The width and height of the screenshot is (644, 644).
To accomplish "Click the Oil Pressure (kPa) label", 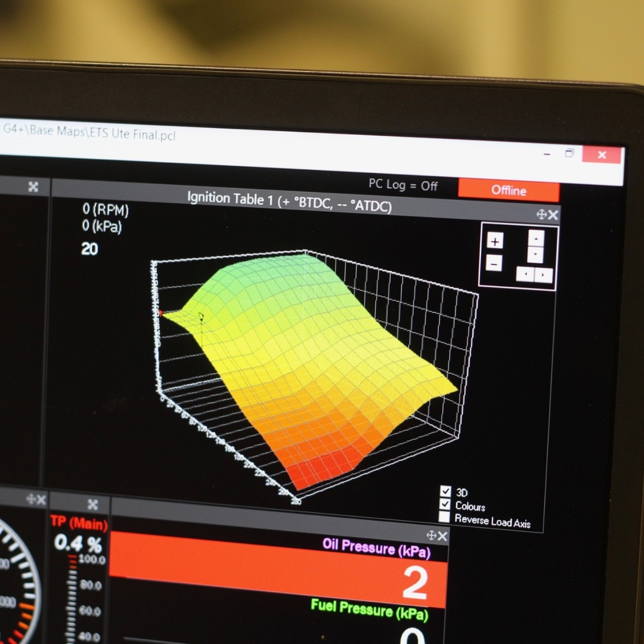I will tap(377, 548).
